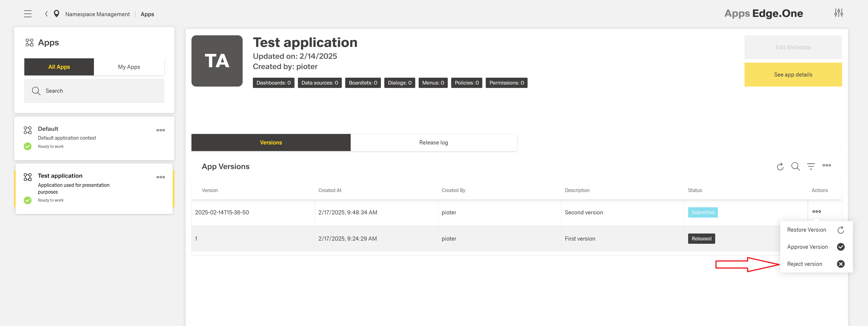Open the three-dot menu on Default card
868x326 pixels.
click(x=160, y=130)
